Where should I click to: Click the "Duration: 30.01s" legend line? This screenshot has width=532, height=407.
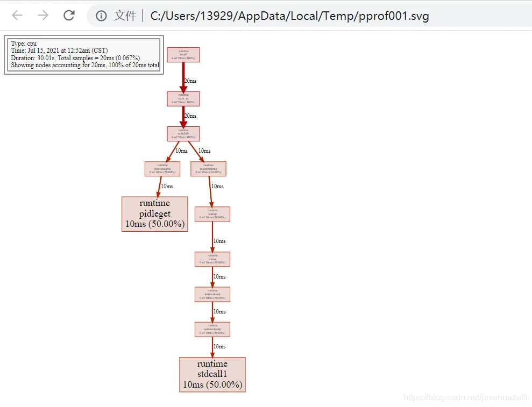tap(75, 58)
